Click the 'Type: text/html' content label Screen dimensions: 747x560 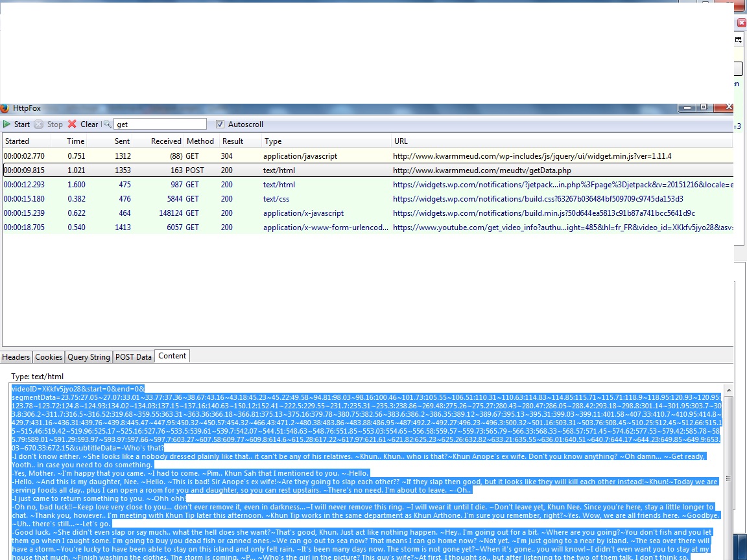click(37, 376)
